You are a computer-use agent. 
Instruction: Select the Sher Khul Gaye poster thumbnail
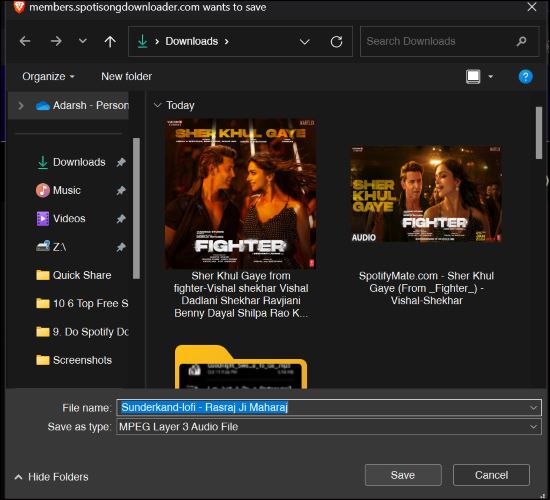tap(240, 194)
